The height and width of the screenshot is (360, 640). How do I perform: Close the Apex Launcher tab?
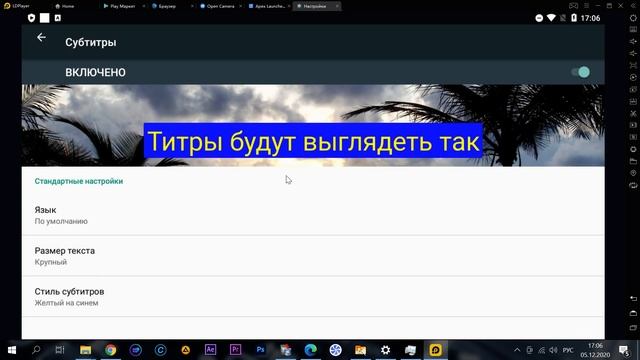click(289, 6)
